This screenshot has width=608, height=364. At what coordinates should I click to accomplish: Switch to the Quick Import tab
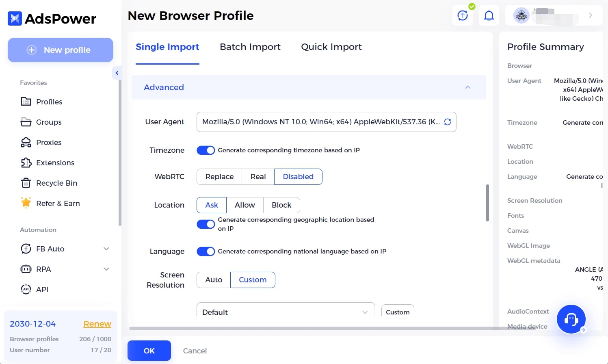(x=331, y=47)
